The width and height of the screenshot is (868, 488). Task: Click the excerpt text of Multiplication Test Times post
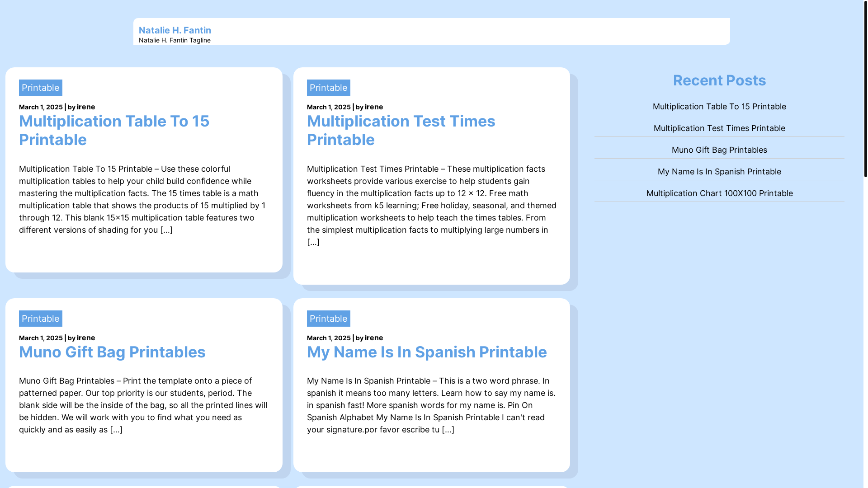(x=432, y=206)
